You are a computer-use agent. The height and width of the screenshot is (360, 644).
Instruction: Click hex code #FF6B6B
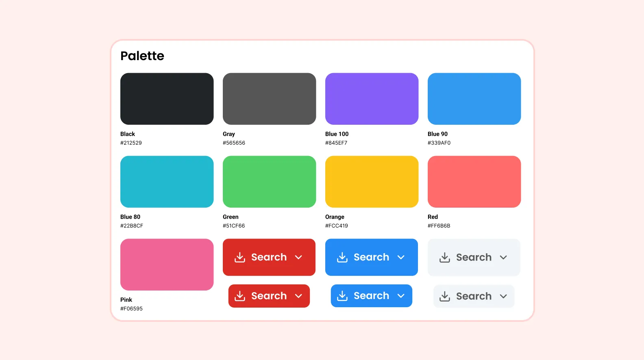click(439, 226)
